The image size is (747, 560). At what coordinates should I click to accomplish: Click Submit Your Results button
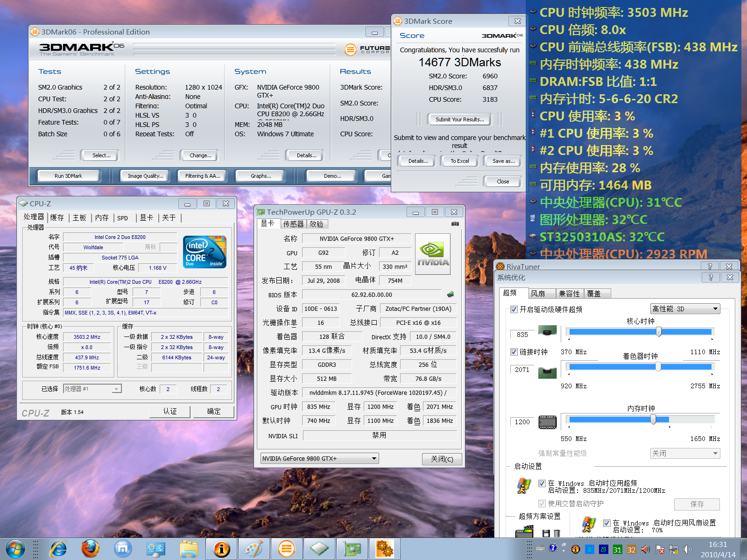460,119
